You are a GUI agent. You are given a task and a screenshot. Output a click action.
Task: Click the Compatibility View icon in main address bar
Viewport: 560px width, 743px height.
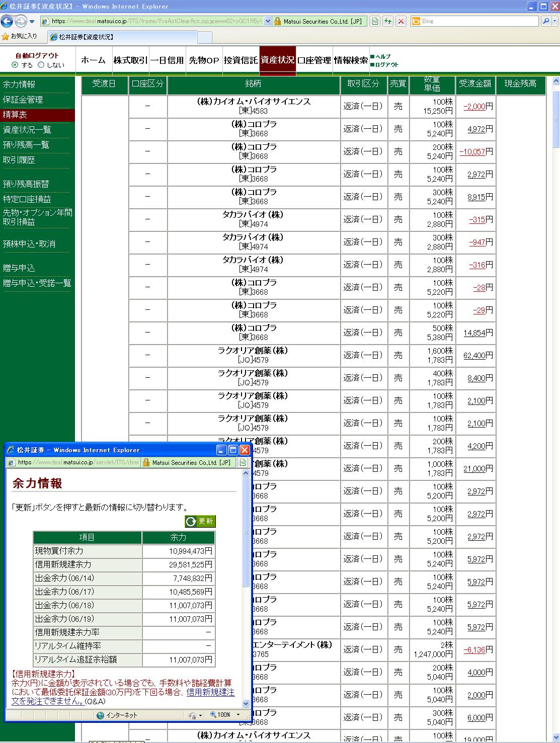[x=375, y=21]
